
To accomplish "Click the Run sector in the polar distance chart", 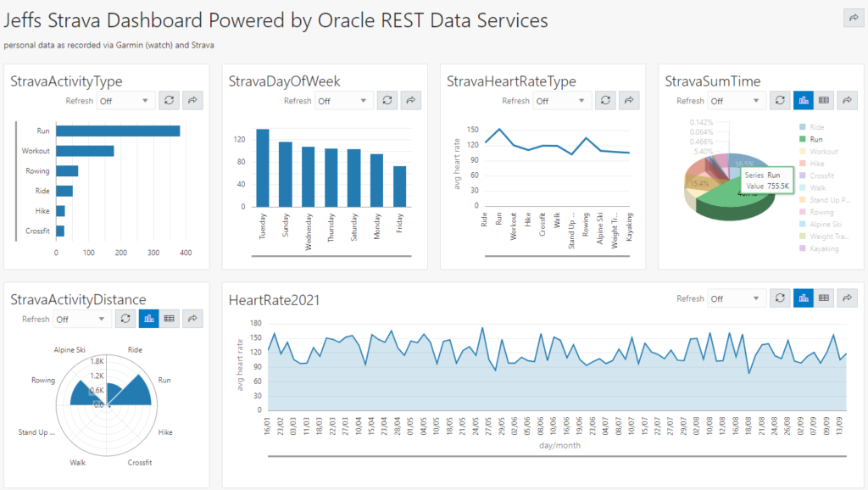I will [135, 392].
